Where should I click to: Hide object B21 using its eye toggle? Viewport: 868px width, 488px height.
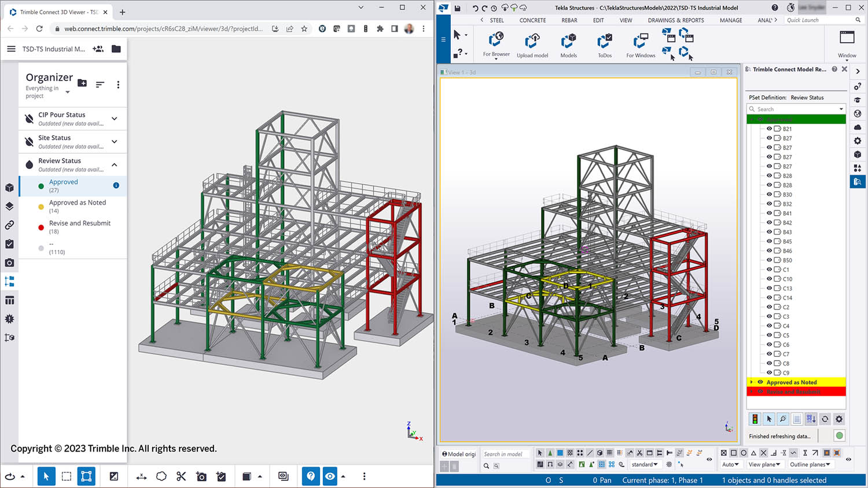tap(770, 128)
